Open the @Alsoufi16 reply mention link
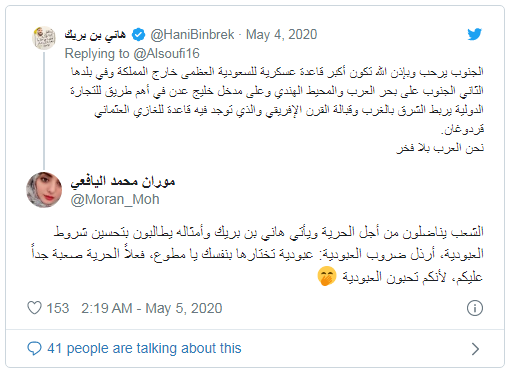 166,53
